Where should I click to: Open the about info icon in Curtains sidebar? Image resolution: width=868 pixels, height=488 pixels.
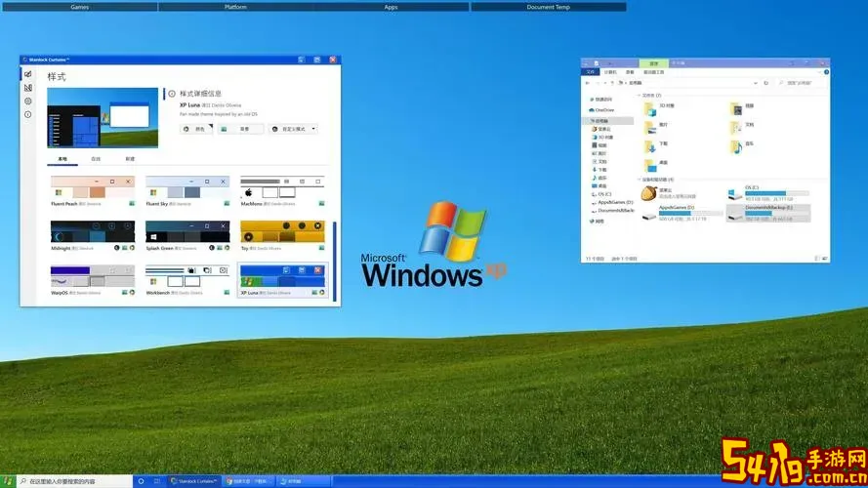pos(27,114)
